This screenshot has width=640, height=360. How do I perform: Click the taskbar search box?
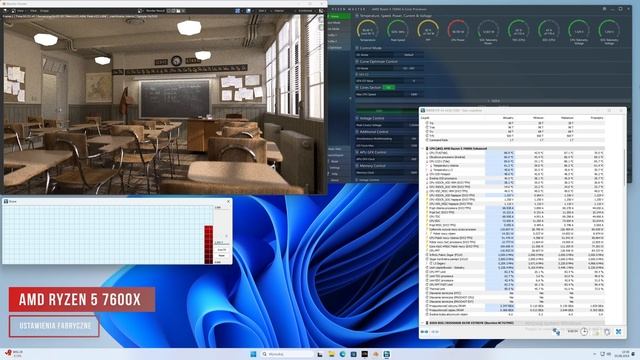click(x=287, y=354)
